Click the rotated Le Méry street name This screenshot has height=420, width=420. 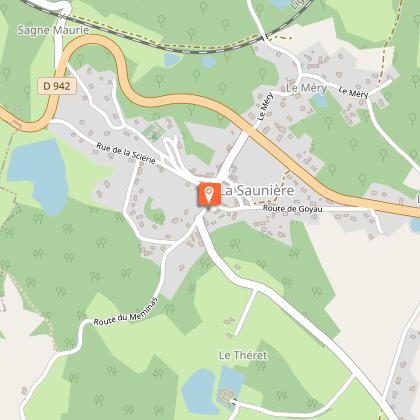tap(266, 107)
